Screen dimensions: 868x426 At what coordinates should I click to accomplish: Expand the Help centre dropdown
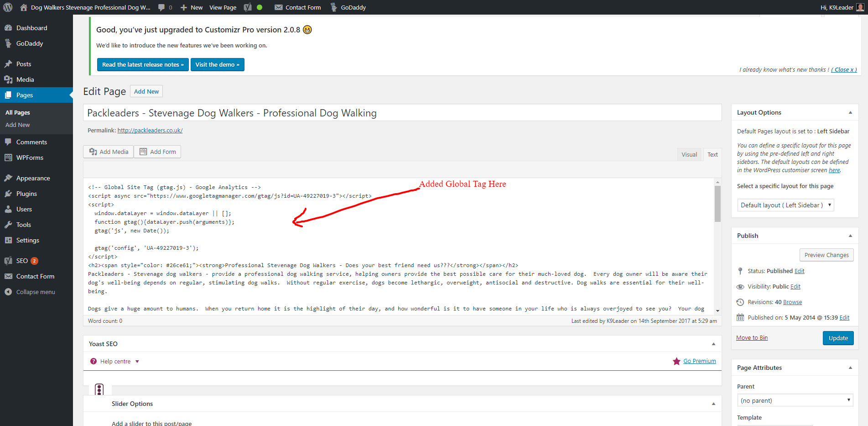(115, 361)
